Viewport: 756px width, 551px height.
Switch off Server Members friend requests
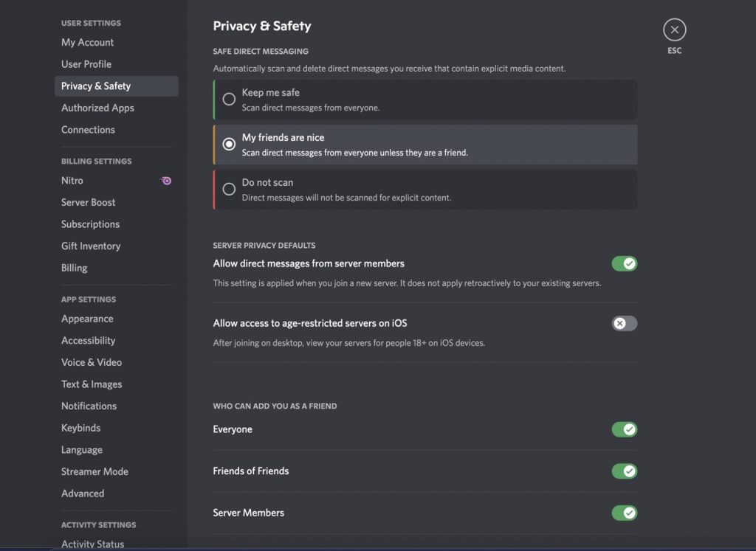click(x=624, y=513)
